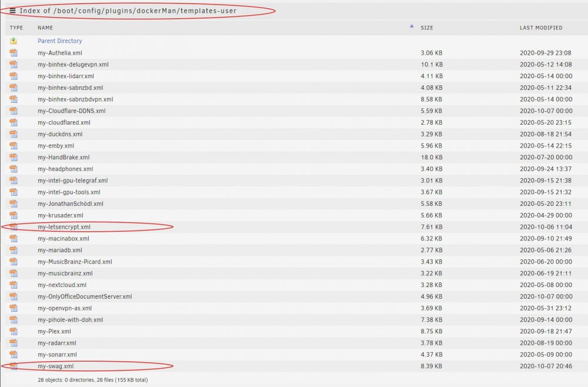Click file icon for my-OnlyOfficeDocumentServer.xml
This screenshot has width=588, height=387.
pyautogui.click(x=14, y=296)
